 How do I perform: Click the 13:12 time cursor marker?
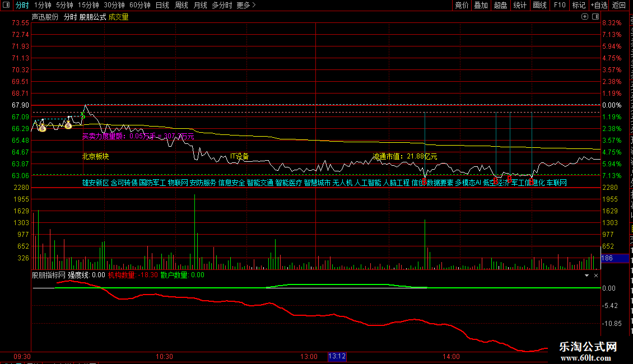pyautogui.click(x=337, y=356)
